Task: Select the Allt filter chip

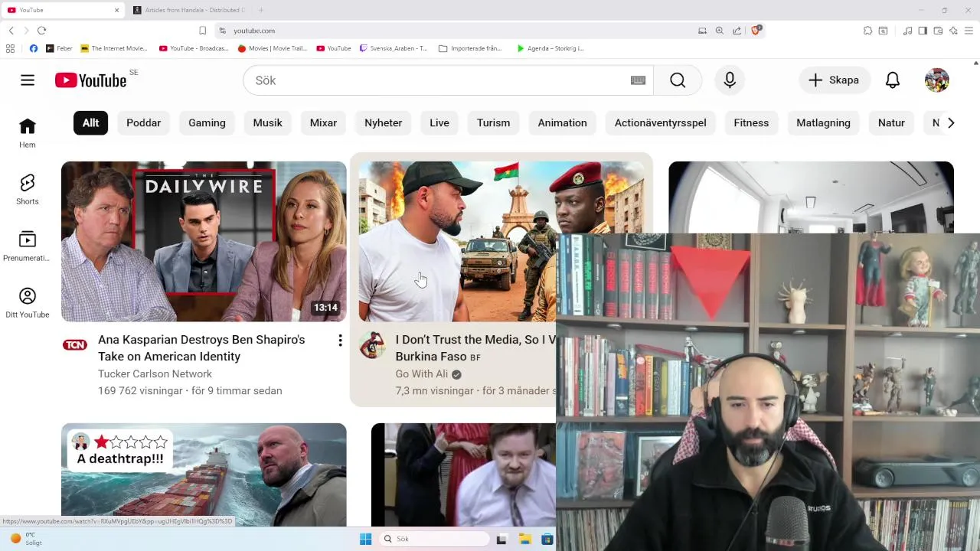Action: click(91, 122)
